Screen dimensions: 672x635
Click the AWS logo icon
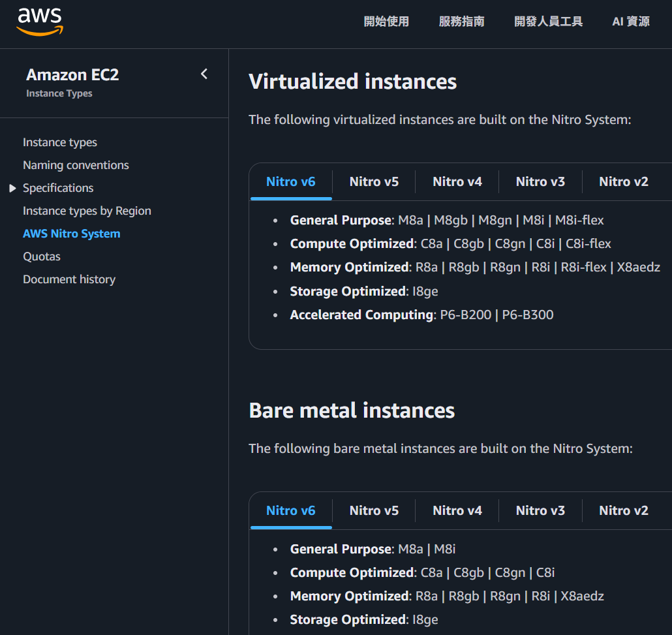(40, 22)
